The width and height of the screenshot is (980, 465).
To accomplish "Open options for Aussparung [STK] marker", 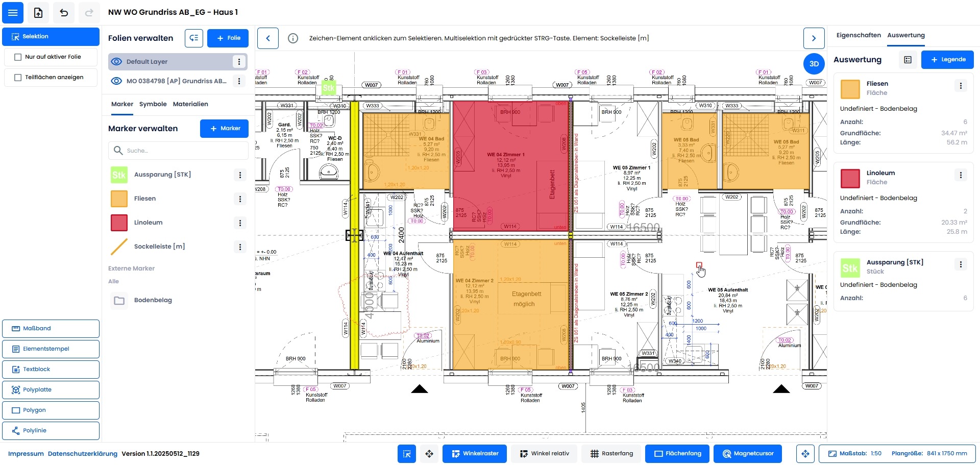I will (x=240, y=175).
